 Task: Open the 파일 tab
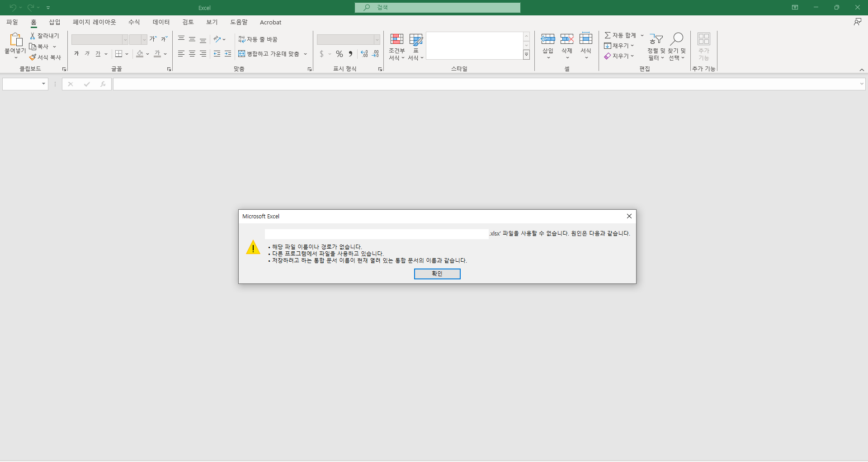12,22
